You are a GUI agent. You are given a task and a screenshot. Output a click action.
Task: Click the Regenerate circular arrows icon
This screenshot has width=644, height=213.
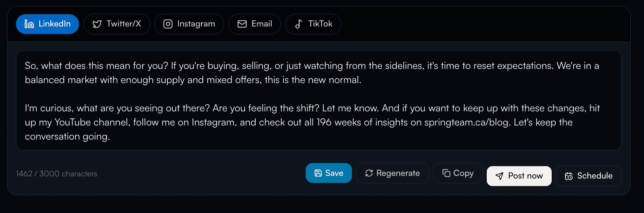pyautogui.click(x=369, y=173)
